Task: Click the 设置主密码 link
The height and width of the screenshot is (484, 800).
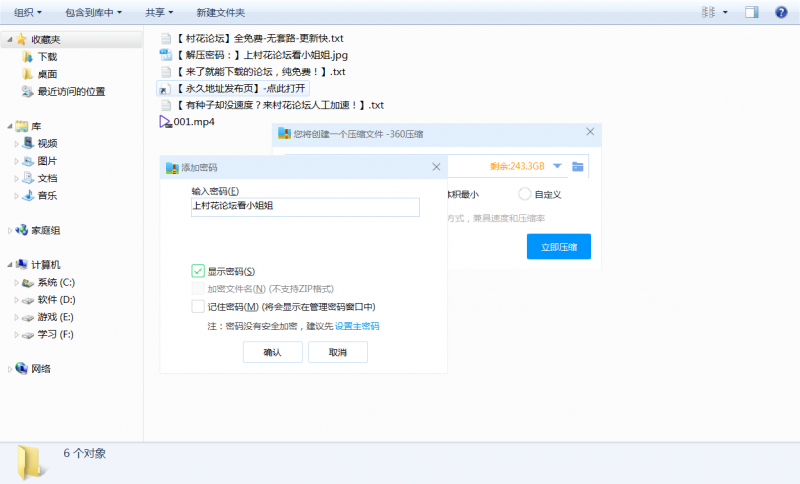Action: [x=356, y=326]
